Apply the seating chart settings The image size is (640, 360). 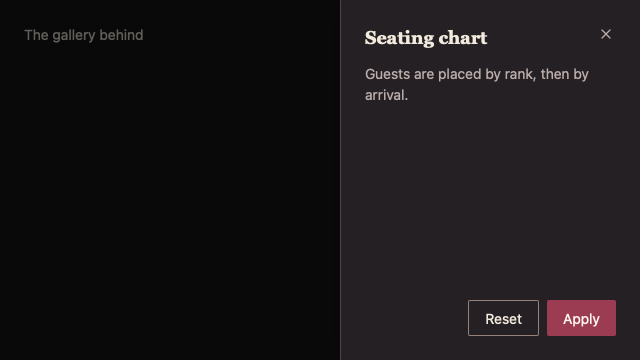[x=581, y=318]
